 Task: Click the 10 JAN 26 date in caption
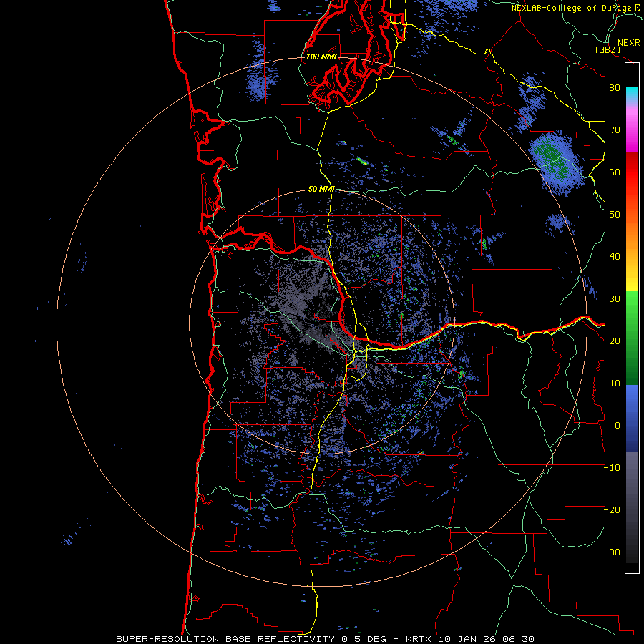click(x=468, y=639)
